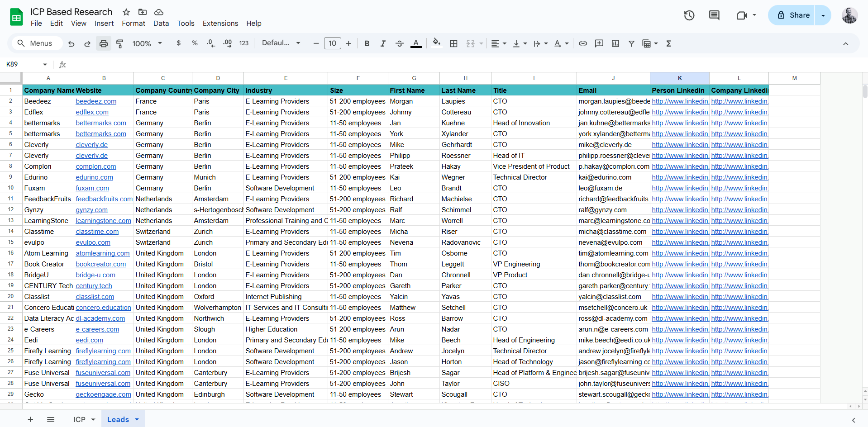Decrease font size with minus button
The image size is (868, 427).
[x=316, y=43]
